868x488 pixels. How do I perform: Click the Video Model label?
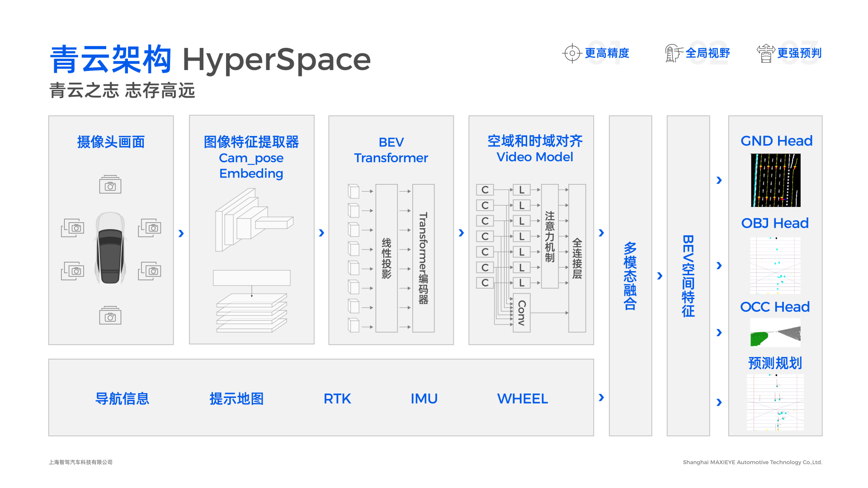[x=535, y=157]
